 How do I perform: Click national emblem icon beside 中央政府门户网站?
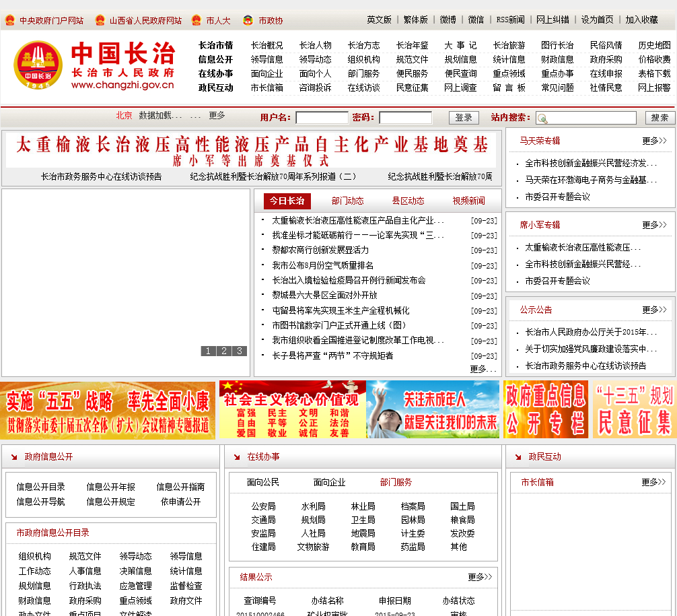tap(10, 20)
